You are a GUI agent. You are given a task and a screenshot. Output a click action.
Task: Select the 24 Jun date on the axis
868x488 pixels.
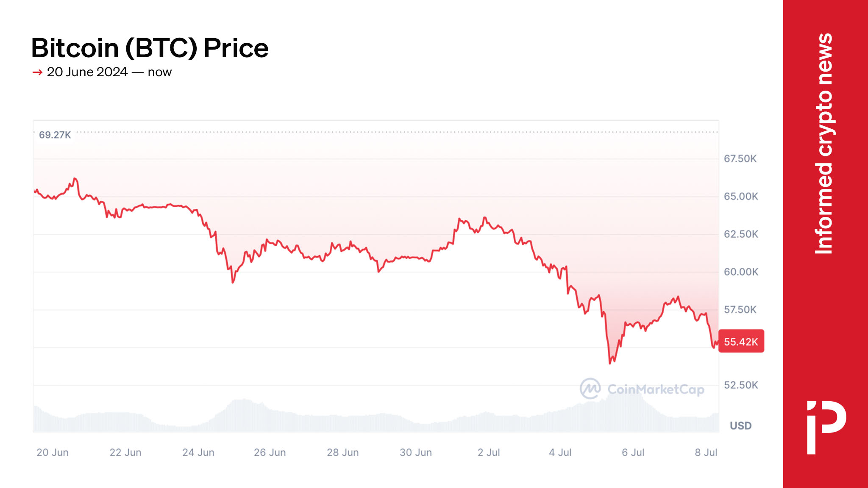pos(198,452)
